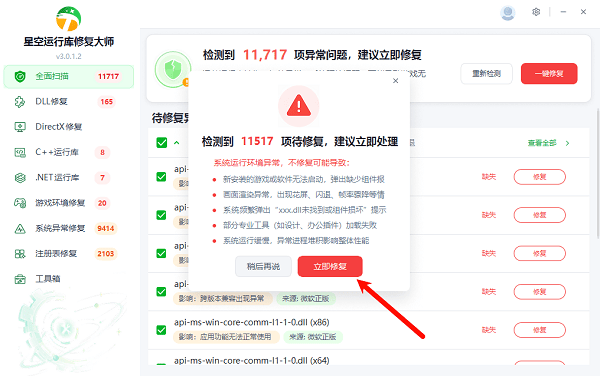Click api-ms-win-core-comm-l1-1-0.dll (x64) file name

pyautogui.click(x=251, y=360)
